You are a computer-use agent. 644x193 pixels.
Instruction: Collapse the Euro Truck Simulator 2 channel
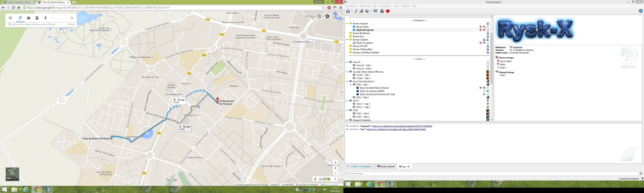click(x=347, y=81)
